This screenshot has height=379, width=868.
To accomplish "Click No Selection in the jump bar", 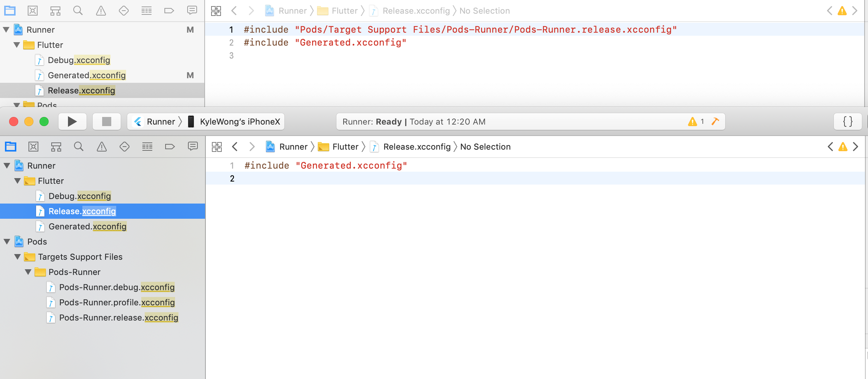I will point(485,147).
